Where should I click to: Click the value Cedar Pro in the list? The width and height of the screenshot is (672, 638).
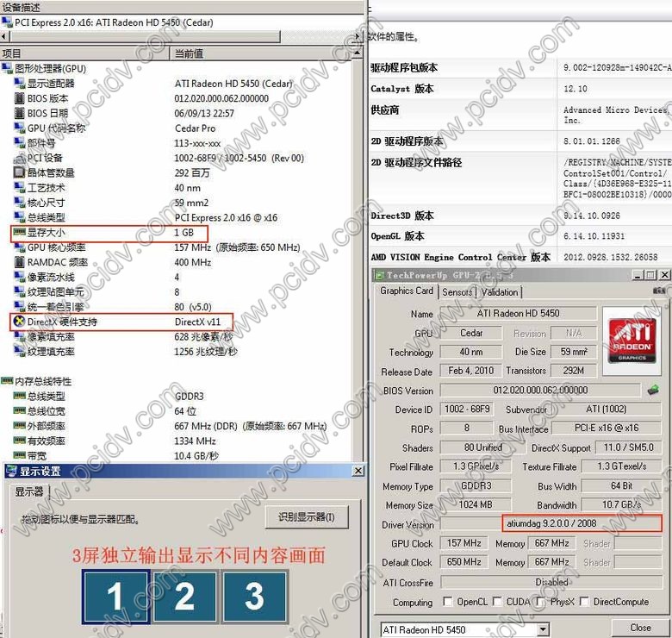click(x=195, y=128)
